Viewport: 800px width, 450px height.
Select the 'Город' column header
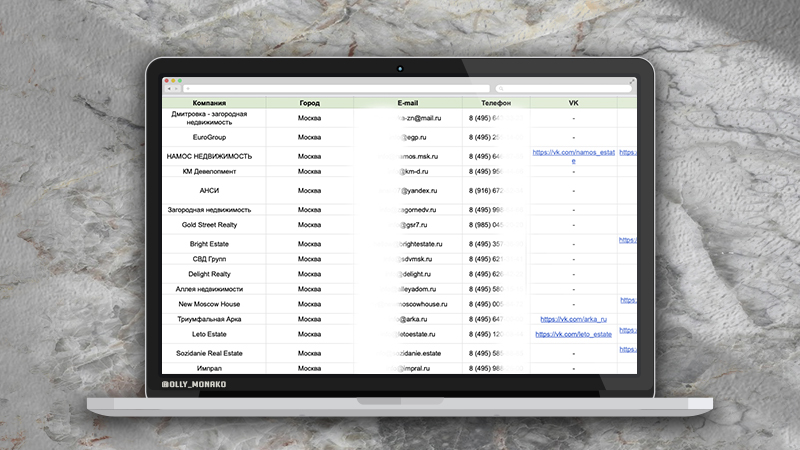309,103
